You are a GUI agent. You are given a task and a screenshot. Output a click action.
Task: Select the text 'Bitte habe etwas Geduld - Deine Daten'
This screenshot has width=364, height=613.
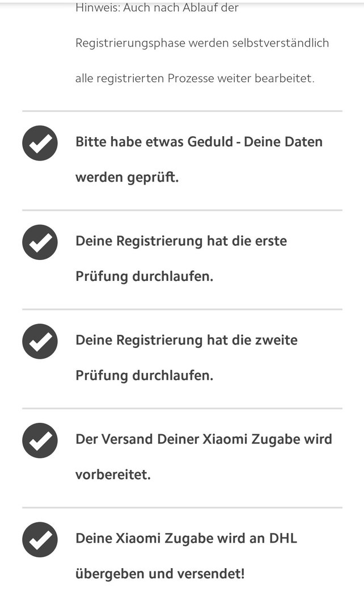(x=199, y=141)
